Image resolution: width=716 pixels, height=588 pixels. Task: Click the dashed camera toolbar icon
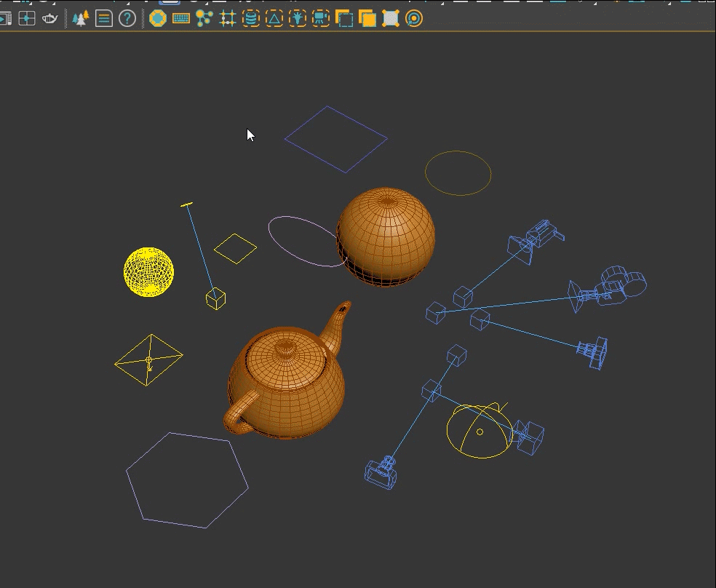click(321, 18)
